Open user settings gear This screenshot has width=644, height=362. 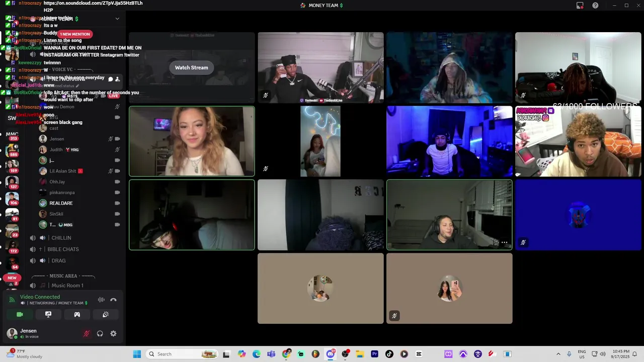point(113,333)
